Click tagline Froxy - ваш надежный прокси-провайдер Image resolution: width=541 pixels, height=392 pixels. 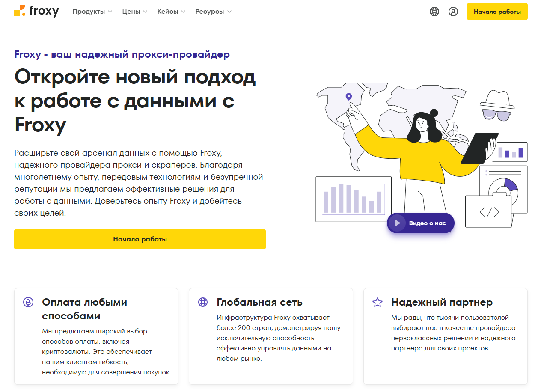click(122, 54)
